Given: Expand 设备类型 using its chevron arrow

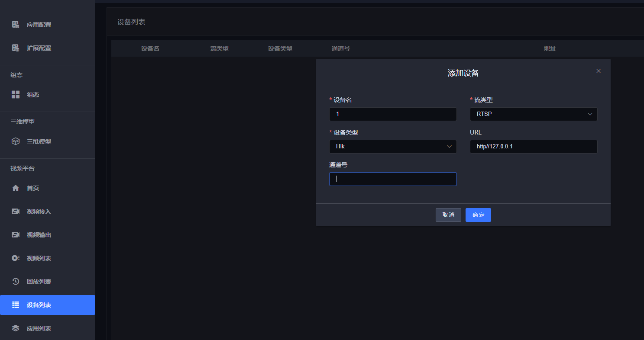Looking at the screenshot, I should click(449, 147).
